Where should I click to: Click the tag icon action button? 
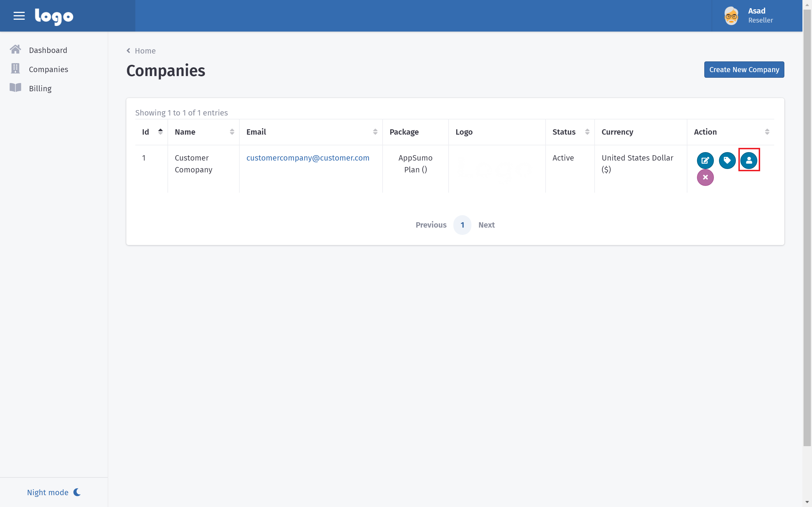(727, 160)
